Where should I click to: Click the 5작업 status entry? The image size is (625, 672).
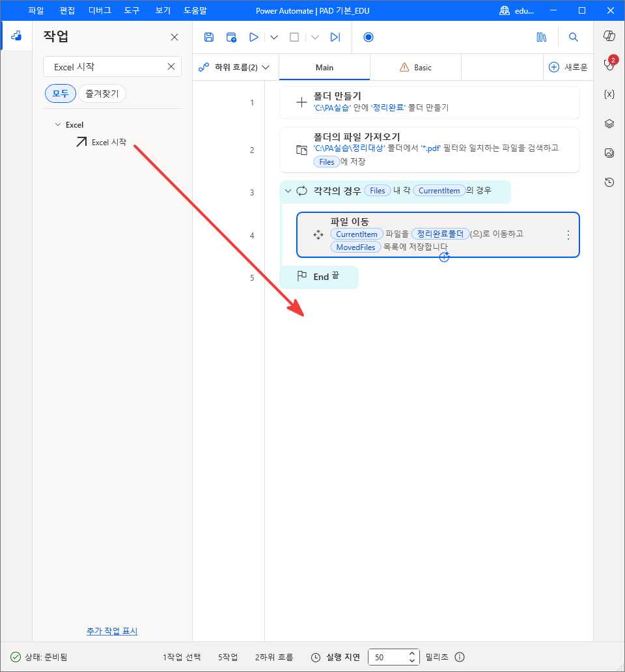[227, 657]
